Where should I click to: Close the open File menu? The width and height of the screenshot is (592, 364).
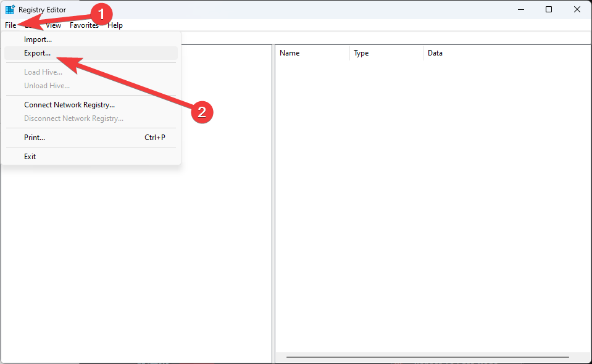coord(10,25)
